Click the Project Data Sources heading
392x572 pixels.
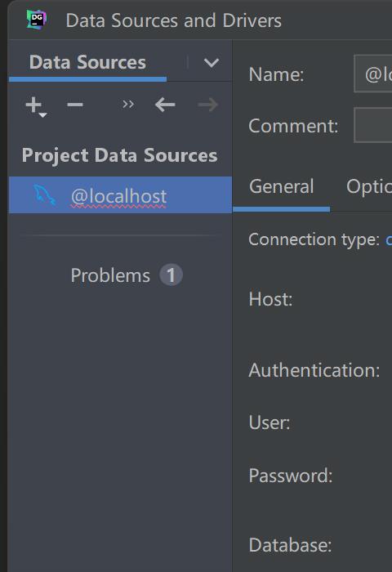pyautogui.click(x=119, y=155)
